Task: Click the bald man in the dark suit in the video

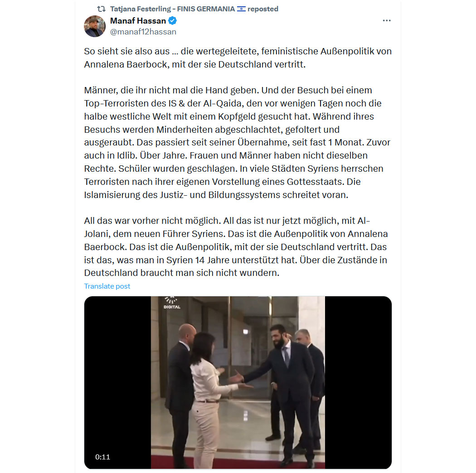Action: tap(180, 395)
